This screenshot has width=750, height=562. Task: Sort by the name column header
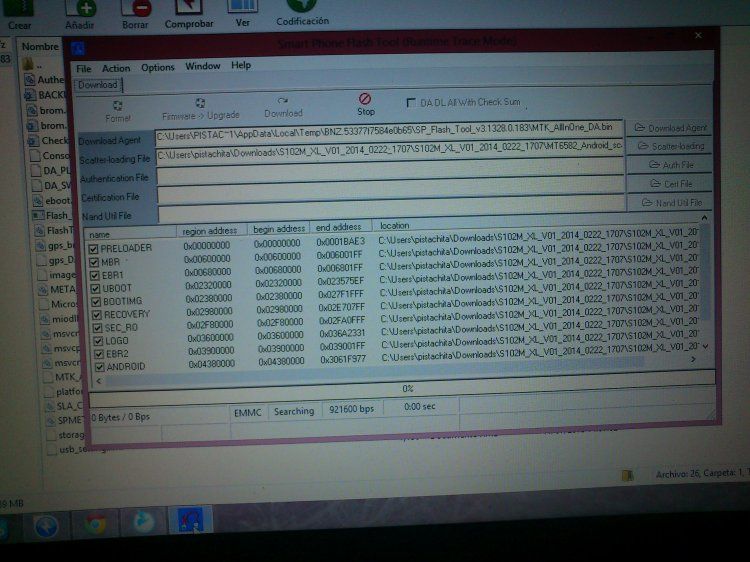click(130, 234)
